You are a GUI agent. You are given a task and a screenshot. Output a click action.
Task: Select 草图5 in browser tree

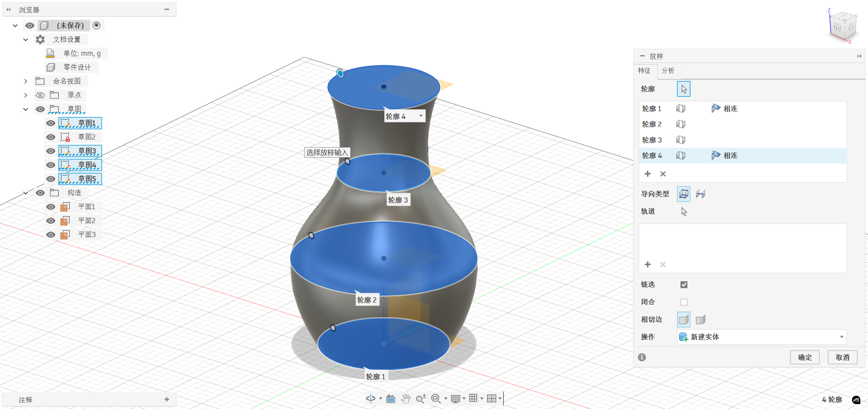[80, 179]
